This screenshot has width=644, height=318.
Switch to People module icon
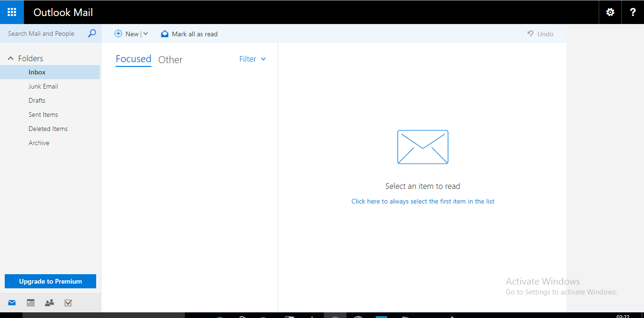pos(50,303)
